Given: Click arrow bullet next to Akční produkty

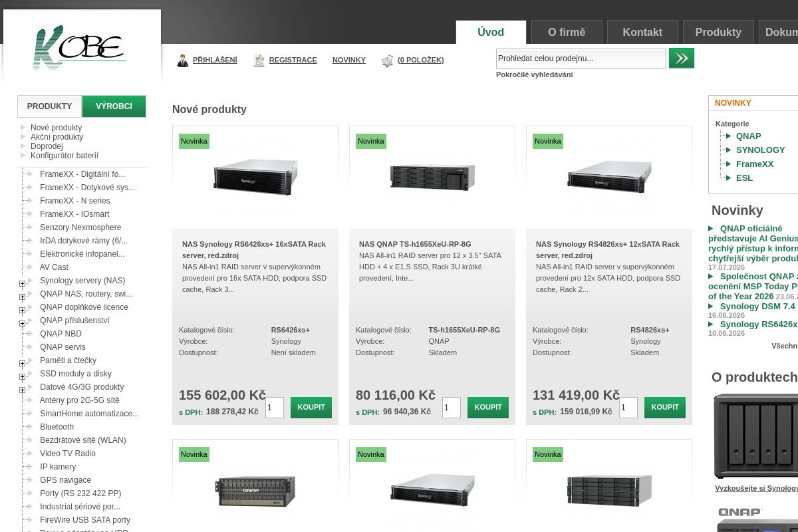Looking at the screenshot, I should [x=23, y=136].
